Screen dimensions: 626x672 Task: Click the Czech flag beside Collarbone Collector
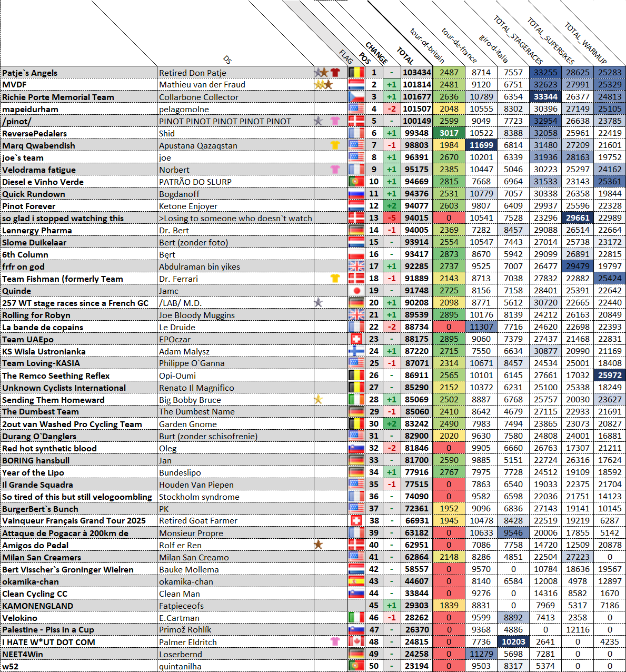click(356, 97)
